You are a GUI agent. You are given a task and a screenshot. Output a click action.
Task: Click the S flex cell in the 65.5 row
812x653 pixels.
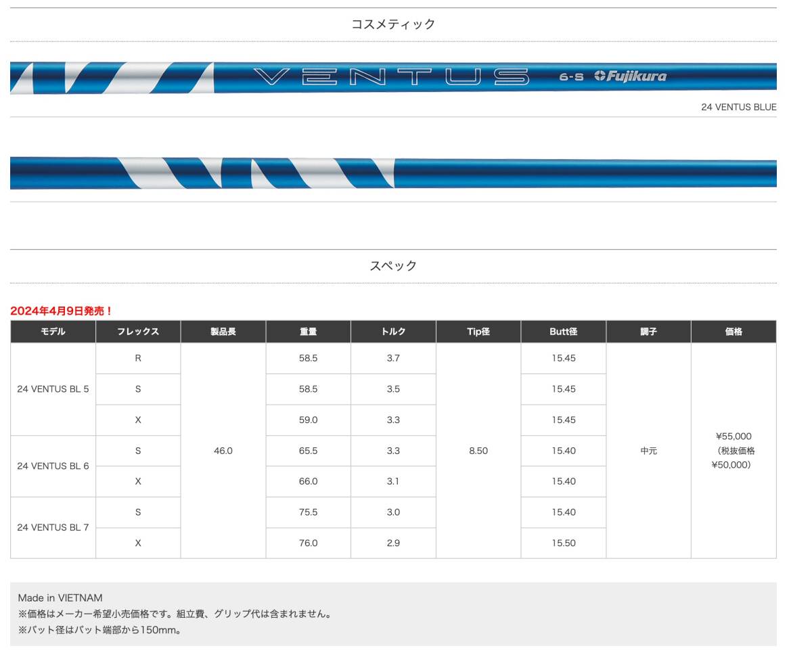138,451
